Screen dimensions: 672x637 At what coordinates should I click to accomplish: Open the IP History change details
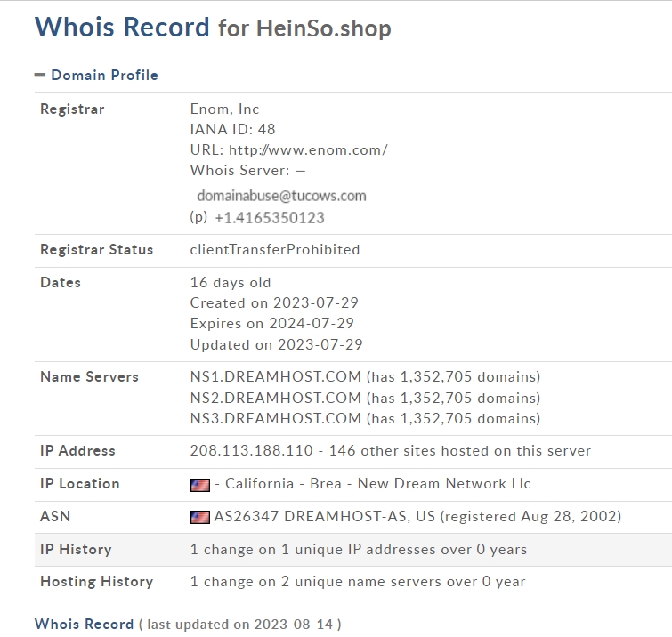click(359, 549)
